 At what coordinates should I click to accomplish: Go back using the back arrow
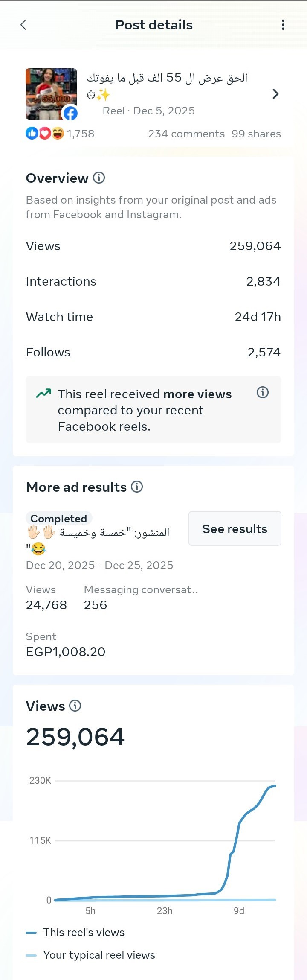tap(23, 25)
